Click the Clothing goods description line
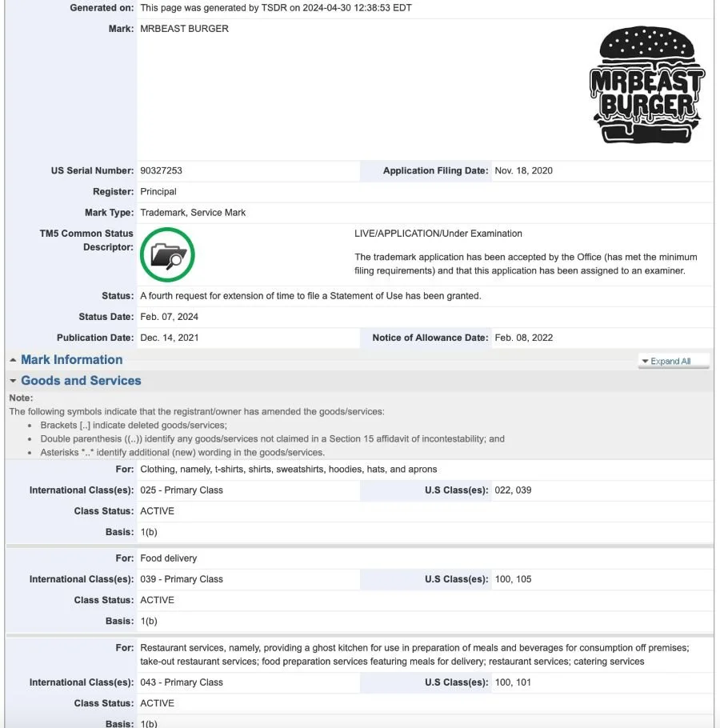720x728 pixels. [x=288, y=469]
